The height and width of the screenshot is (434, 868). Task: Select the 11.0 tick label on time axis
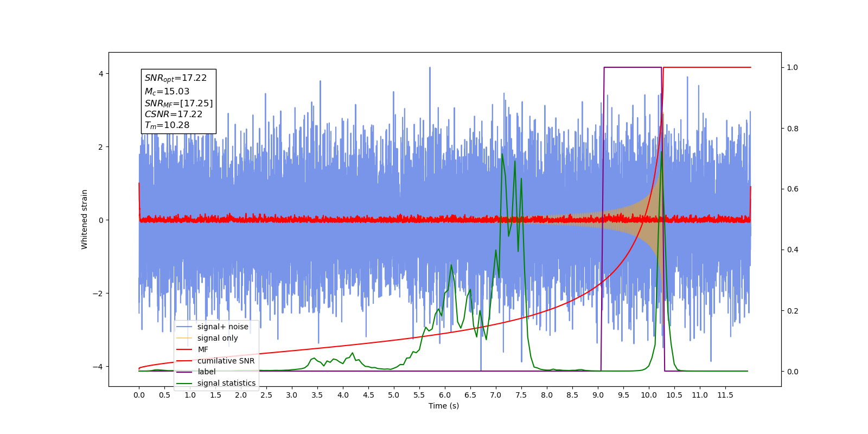pos(700,395)
